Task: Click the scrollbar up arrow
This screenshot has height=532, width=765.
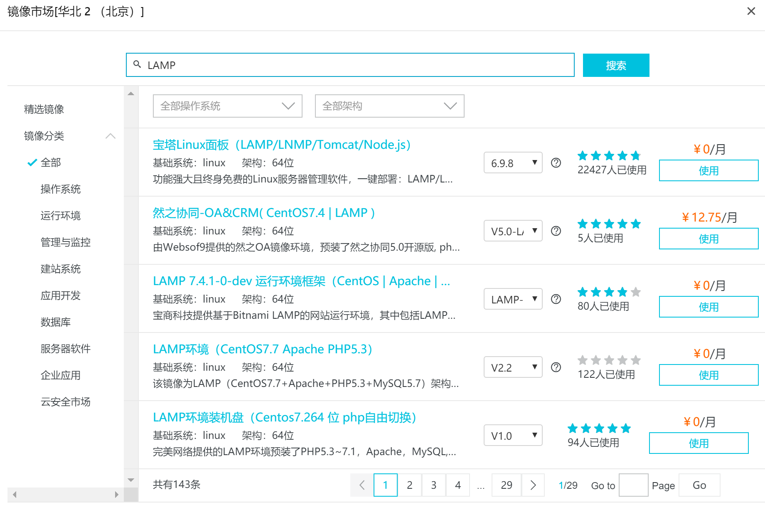Action: point(130,93)
